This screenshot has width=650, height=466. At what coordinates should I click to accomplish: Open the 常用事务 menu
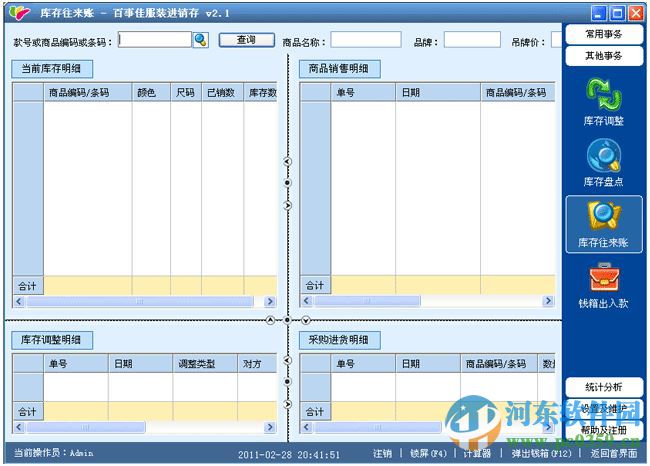(x=604, y=34)
